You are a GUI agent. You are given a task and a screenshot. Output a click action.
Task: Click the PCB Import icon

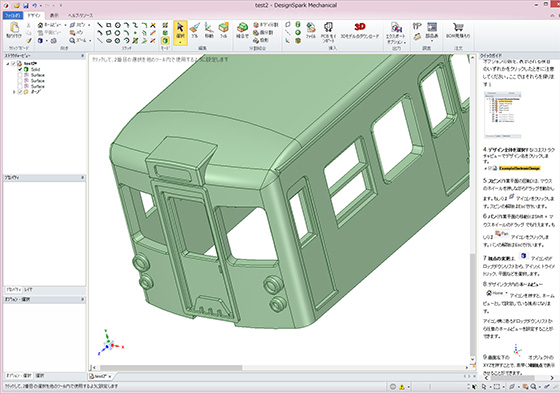point(328,31)
